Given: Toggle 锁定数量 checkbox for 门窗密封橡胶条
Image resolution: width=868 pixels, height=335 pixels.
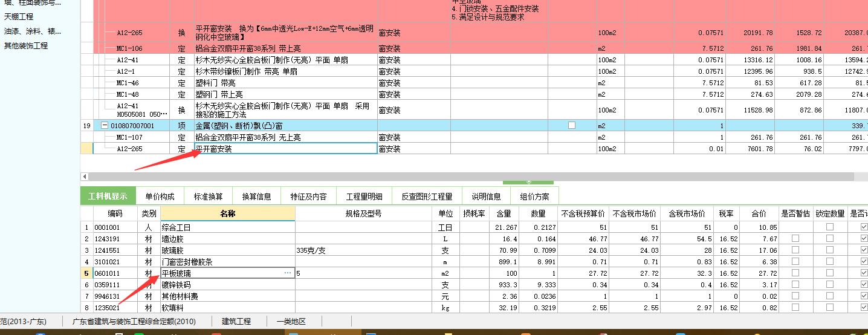Looking at the screenshot, I should (830, 262).
